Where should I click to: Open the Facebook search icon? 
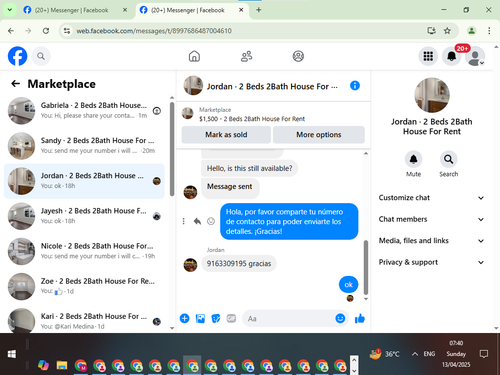pyautogui.click(x=41, y=56)
